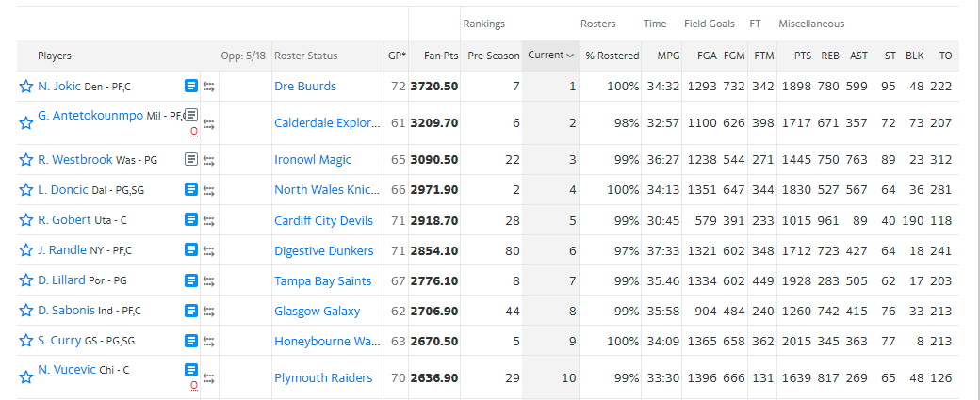Star J. Randle to watch list
This screenshot has height=400, width=980.
25,250
